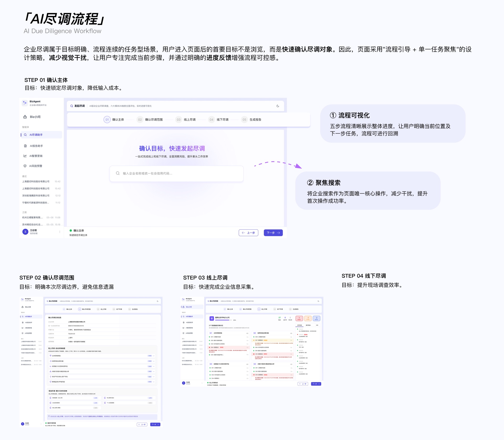
Task: Open Biz小问 robot icon in Step 01 sidebar
Action: 25,117
